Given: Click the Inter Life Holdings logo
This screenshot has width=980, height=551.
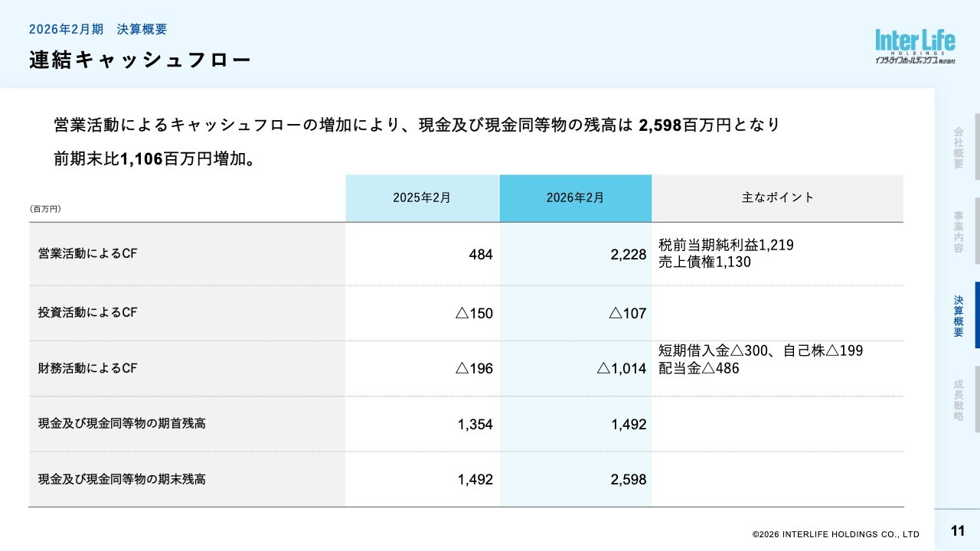Looking at the screenshot, I should pyautogui.click(x=915, y=46).
